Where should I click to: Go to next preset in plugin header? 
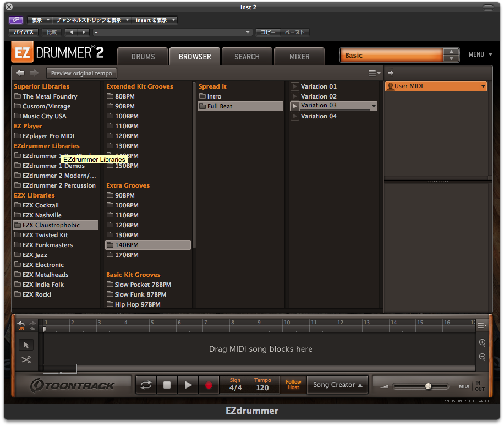point(84,32)
